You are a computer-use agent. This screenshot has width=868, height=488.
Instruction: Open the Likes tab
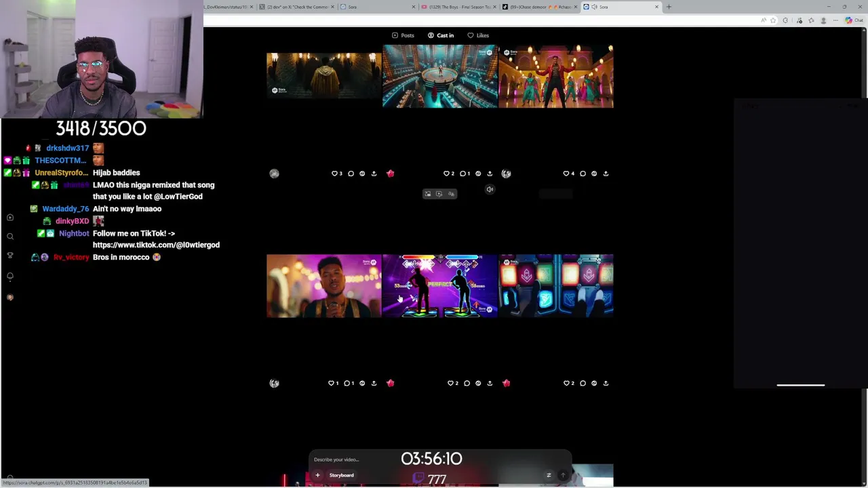pos(478,35)
